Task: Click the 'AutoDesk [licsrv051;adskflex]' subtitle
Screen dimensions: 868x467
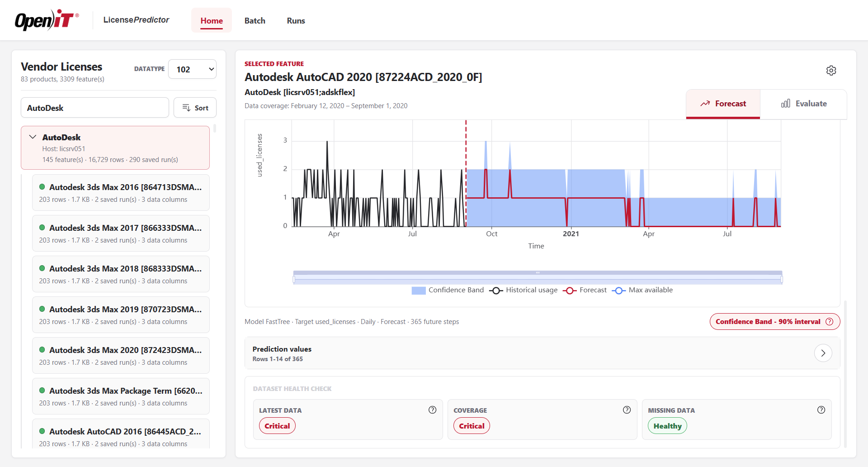Action: [300, 92]
